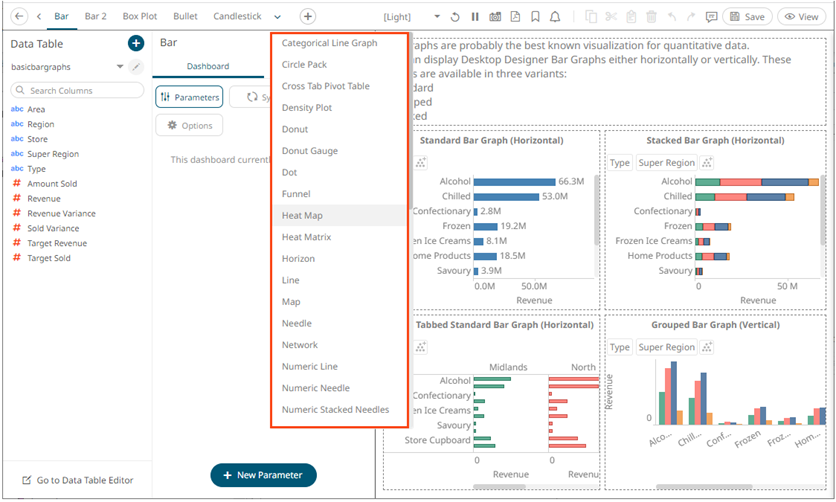The width and height of the screenshot is (836, 502).
Task: Open the comments speech bubble icon
Action: [710, 17]
